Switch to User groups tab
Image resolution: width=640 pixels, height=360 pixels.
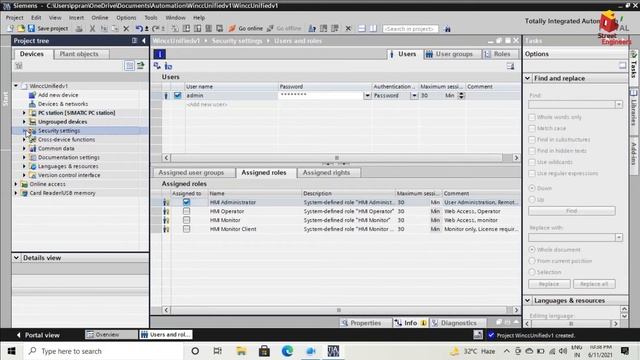(x=449, y=54)
